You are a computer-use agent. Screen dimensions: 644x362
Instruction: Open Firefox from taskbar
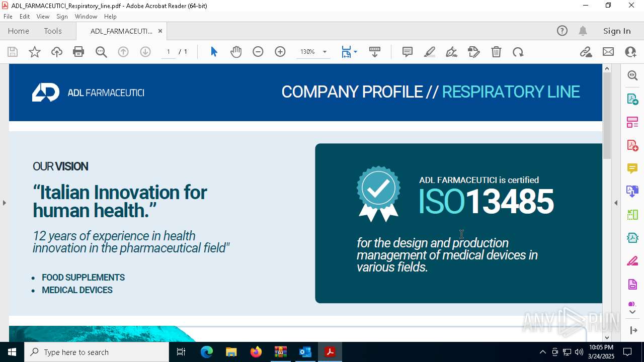(x=256, y=352)
